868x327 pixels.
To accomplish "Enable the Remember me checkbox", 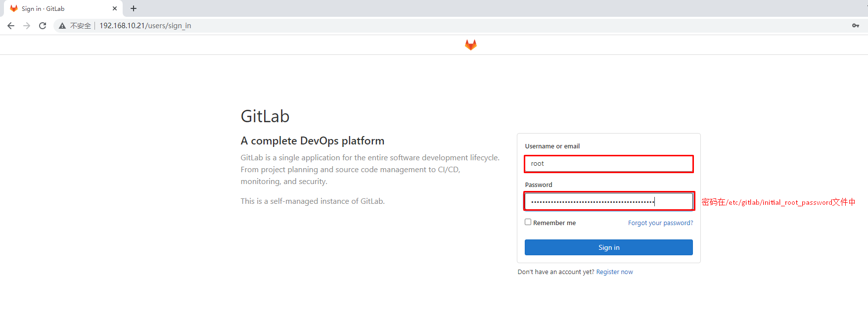I will pos(528,222).
